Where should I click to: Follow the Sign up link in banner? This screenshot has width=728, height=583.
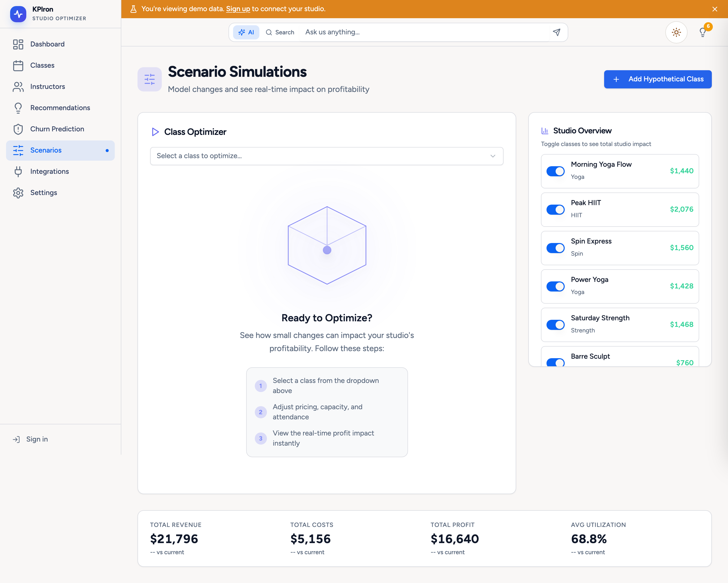point(238,9)
